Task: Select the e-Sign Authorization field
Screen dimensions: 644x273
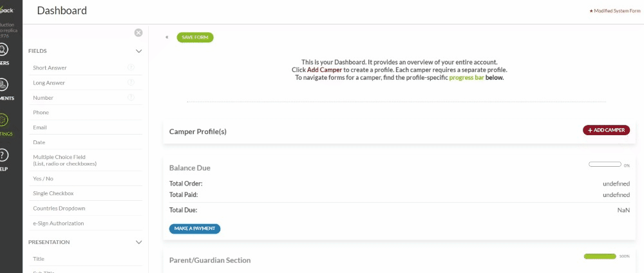Action: coord(86,223)
